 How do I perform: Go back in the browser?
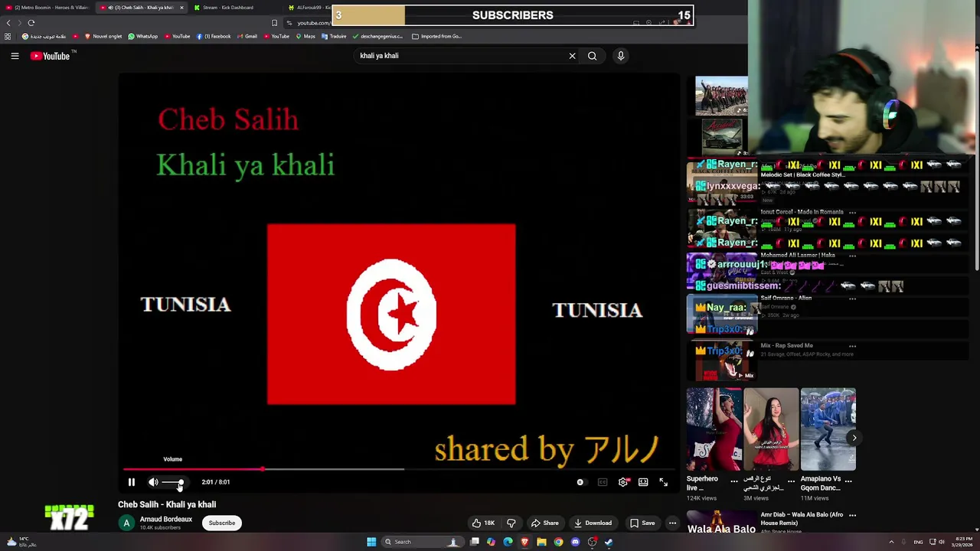pos(8,23)
